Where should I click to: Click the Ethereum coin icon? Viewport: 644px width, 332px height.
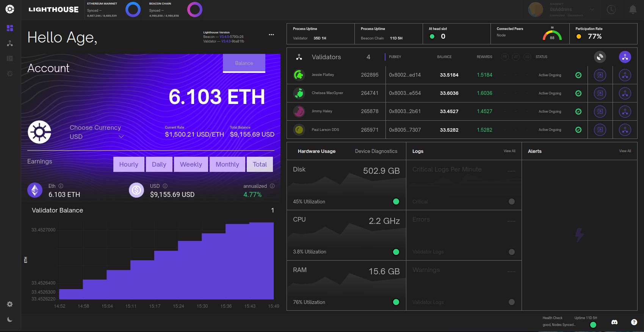pos(35,190)
